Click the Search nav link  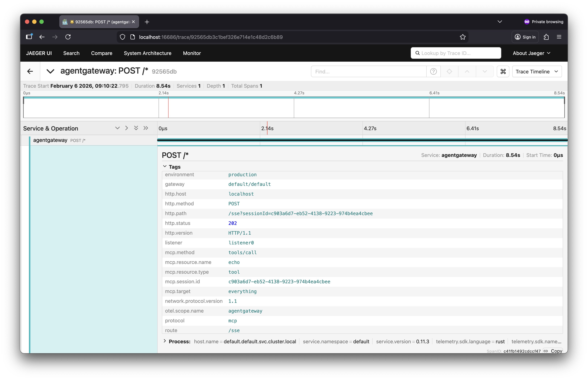click(x=71, y=53)
